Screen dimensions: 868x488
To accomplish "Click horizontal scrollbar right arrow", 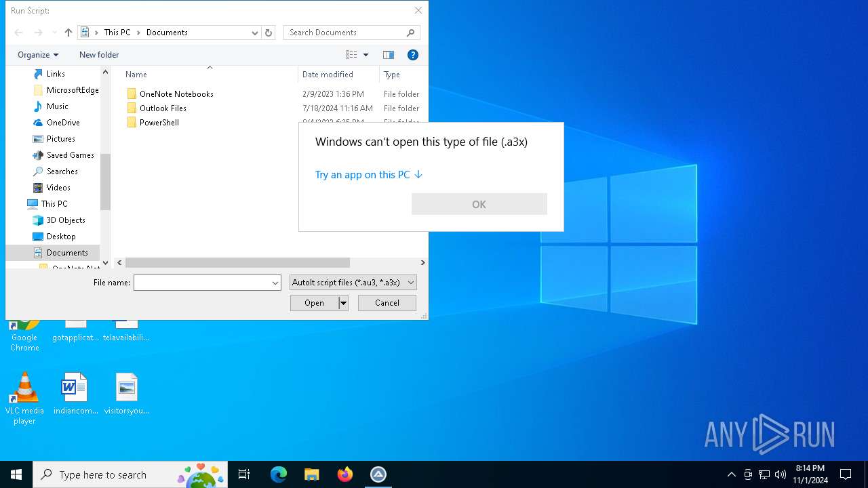I will [x=422, y=262].
